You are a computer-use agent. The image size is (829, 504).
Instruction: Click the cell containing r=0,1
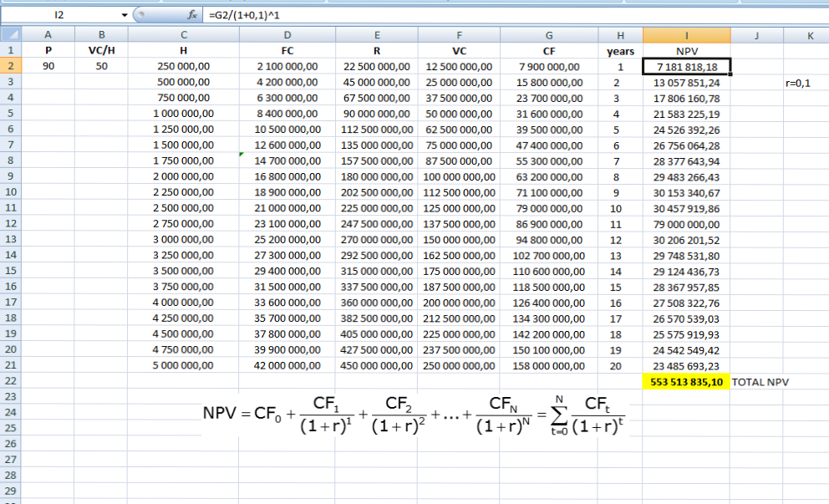pyautogui.click(x=798, y=83)
